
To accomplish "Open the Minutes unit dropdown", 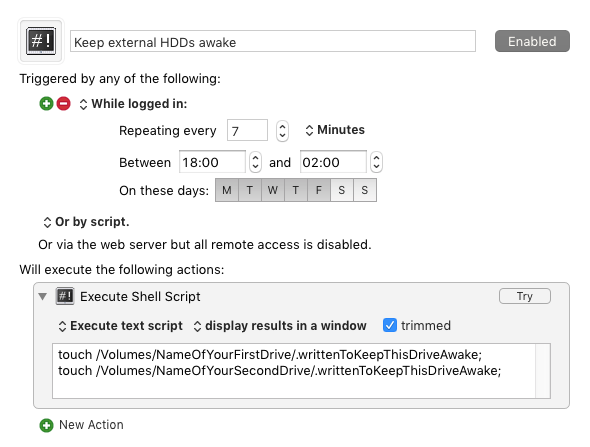I will 335,130.
